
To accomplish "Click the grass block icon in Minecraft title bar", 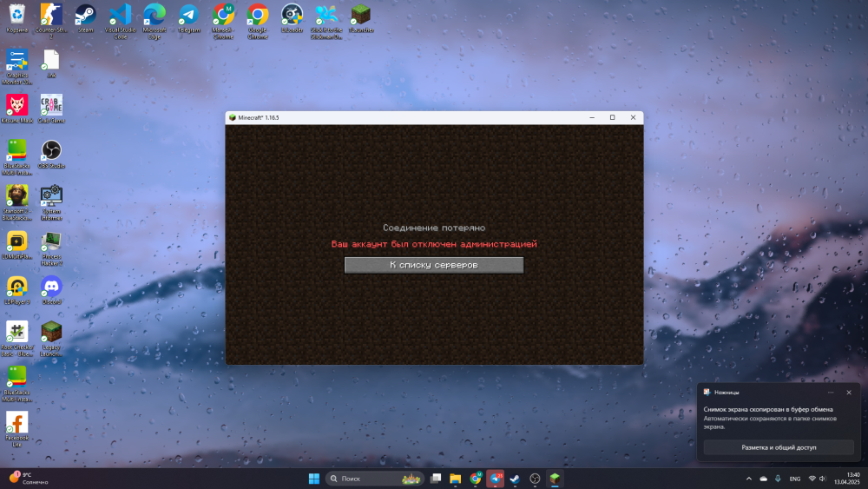I will click(x=233, y=117).
